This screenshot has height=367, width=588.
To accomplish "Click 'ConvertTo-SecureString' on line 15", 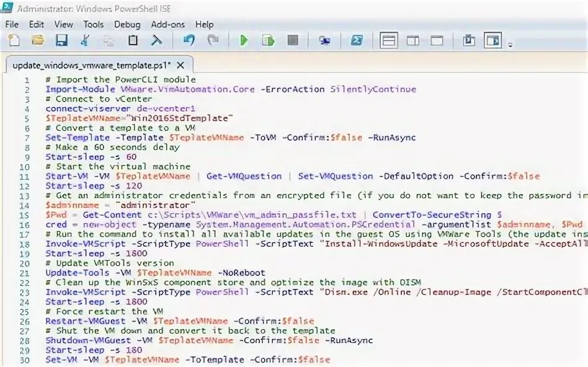I will point(432,214).
